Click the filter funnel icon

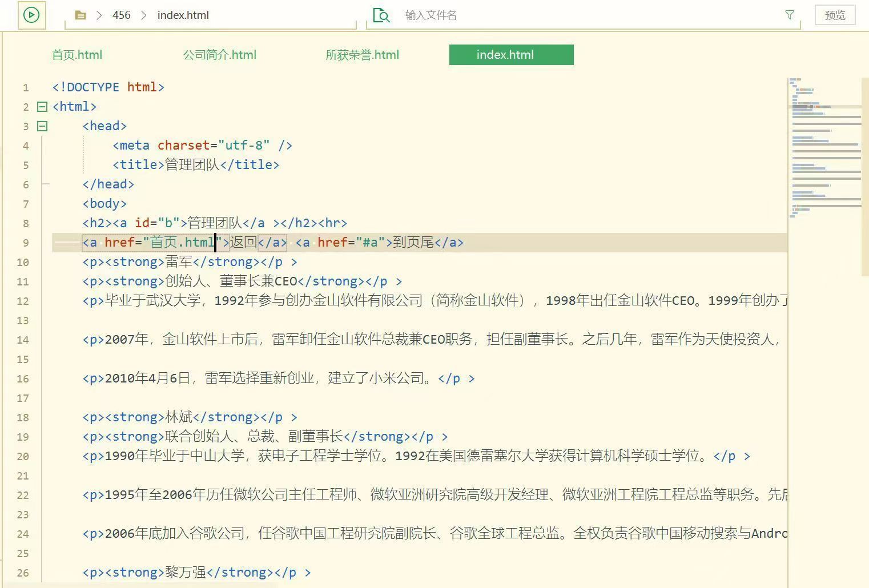(790, 15)
